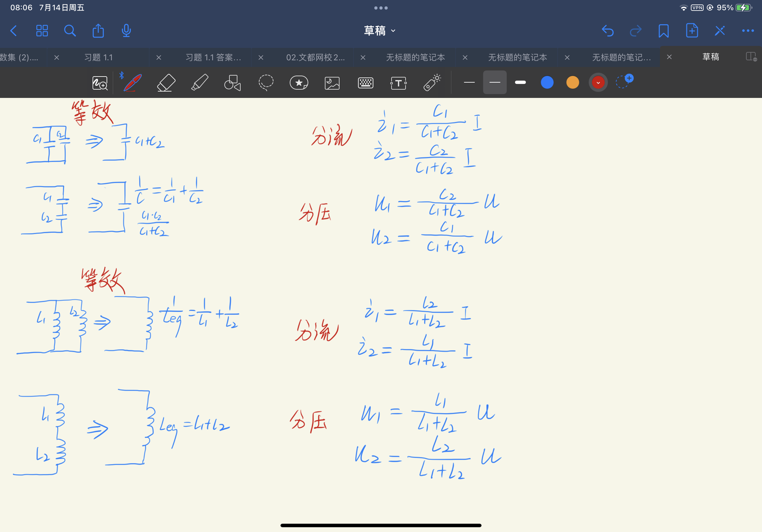This screenshot has width=762, height=532.
Task: Go back with the left arrow
Action: [x=14, y=31]
